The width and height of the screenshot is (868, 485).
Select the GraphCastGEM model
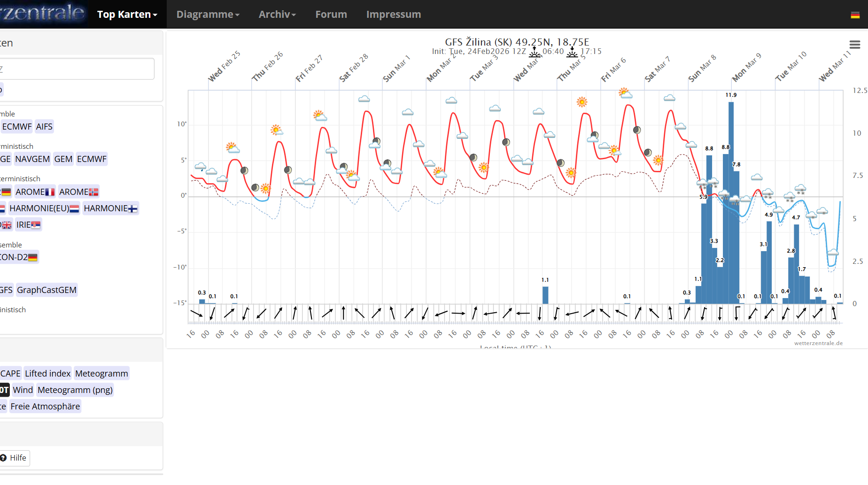(46, 290)
